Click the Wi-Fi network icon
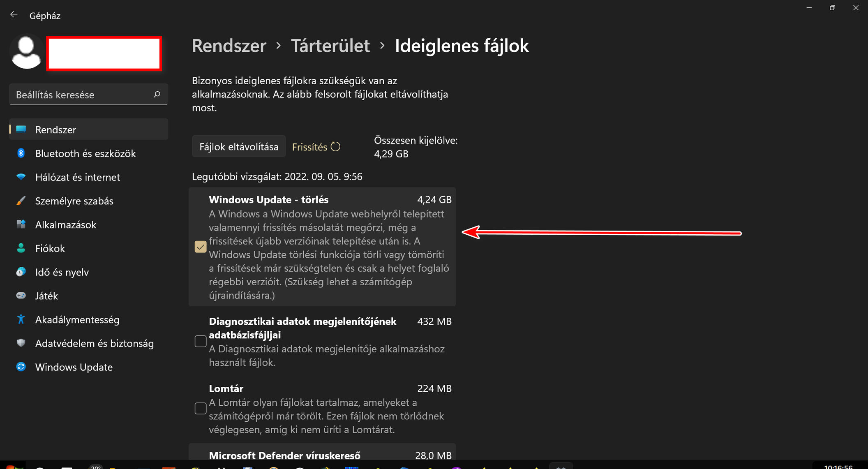 21,177
